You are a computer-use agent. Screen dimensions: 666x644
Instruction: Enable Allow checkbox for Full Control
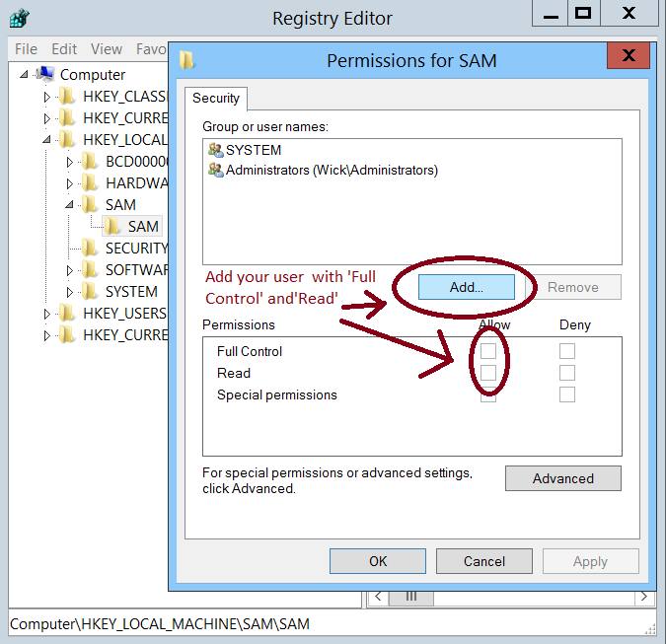point(488,351)
